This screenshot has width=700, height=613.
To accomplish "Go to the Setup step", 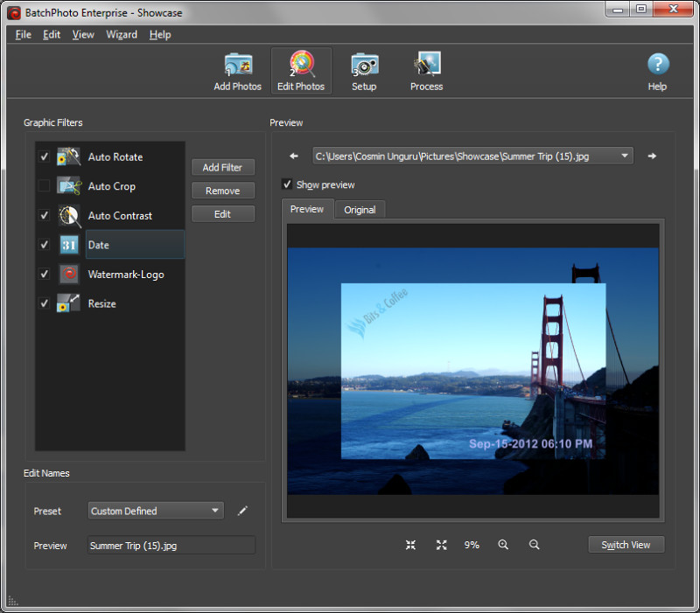I will point(364,72).
